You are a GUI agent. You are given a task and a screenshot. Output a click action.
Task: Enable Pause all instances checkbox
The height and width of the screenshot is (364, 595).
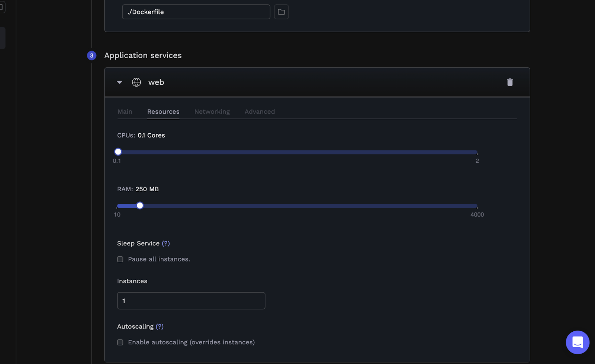(120, 259)
